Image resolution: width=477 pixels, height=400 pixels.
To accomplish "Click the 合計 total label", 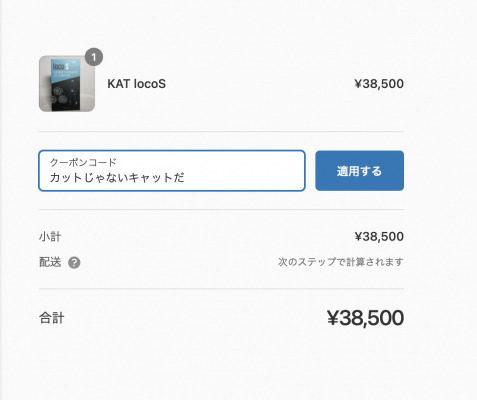I will point(51,317).
